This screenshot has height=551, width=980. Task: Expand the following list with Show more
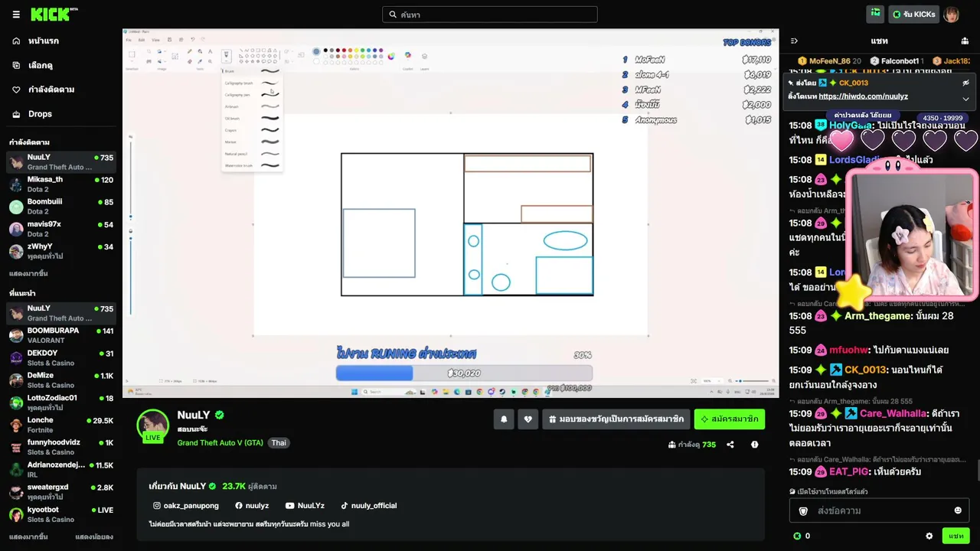point(28,273)
